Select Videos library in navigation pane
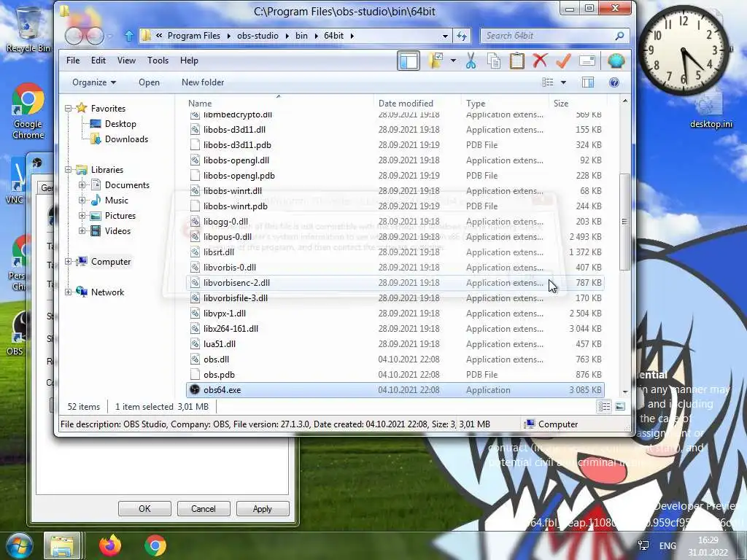The width and height of the screenshot is (747, 560). click(110, 231)
